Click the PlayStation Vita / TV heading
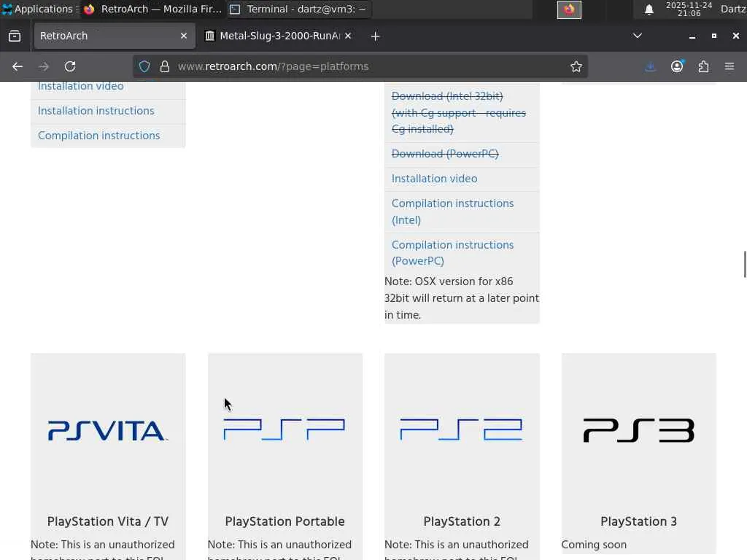This screenshot has width=747, height=560. pyautogui.click(x=108, y=521)
